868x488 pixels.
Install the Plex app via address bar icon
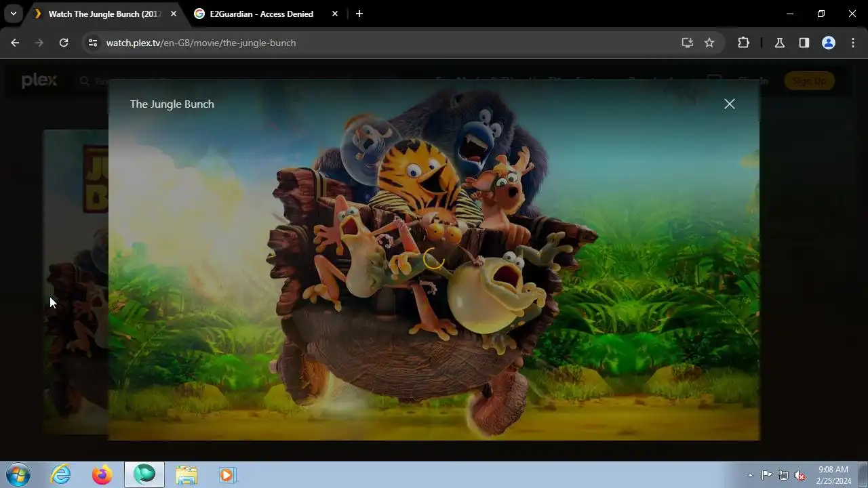(688, 43)
